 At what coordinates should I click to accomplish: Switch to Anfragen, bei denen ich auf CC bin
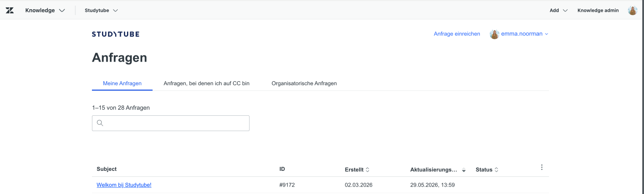point(207,83)
